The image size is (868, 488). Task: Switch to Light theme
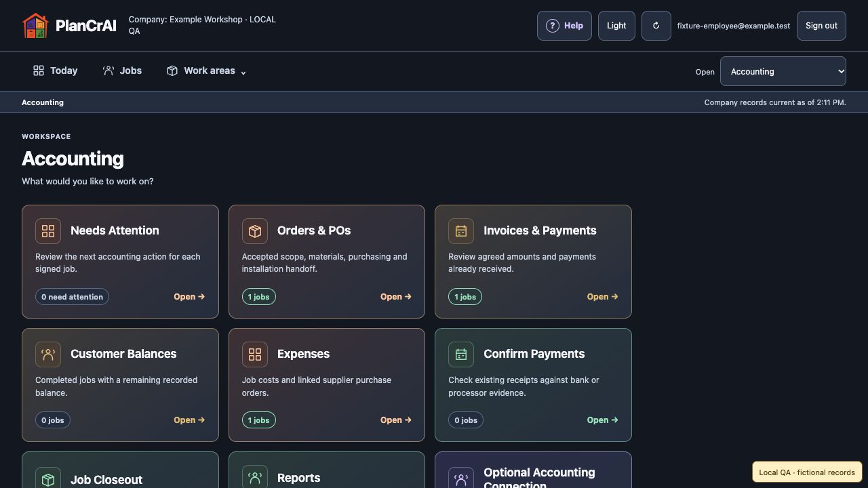click(616, 26)
